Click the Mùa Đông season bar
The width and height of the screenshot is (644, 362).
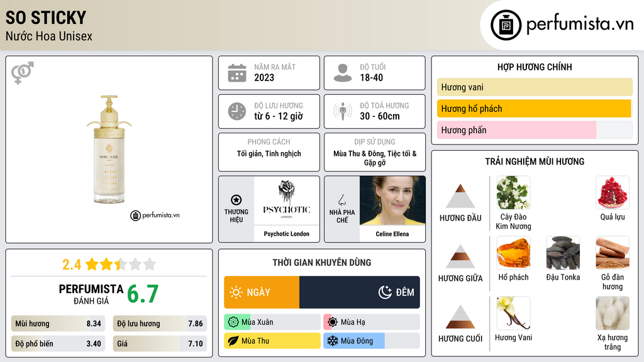[372, 341]
